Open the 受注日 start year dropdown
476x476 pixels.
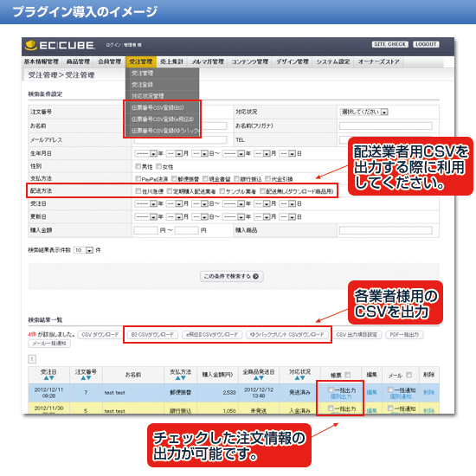(145, 203)
